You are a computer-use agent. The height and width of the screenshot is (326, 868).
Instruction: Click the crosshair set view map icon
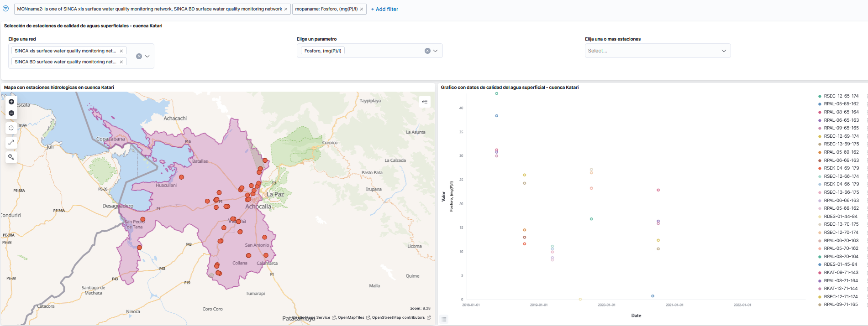click(x=11, y=128)
